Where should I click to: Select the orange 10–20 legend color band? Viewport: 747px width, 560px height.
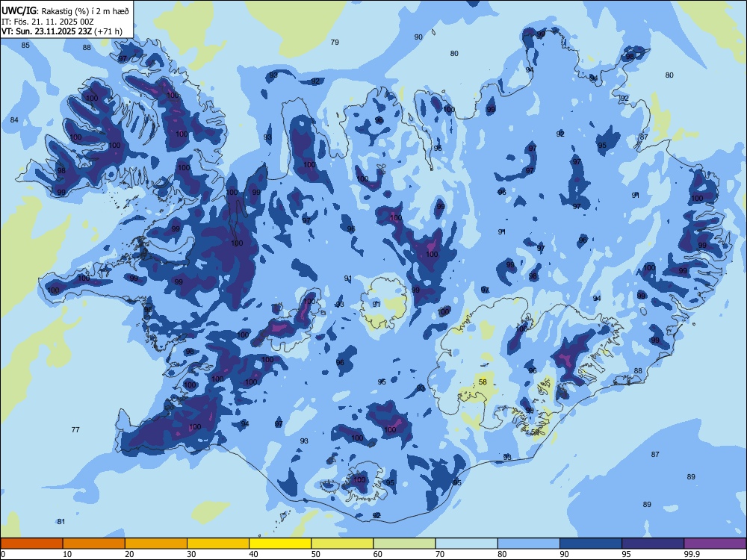pyautogui.click(x=94, y=544)
